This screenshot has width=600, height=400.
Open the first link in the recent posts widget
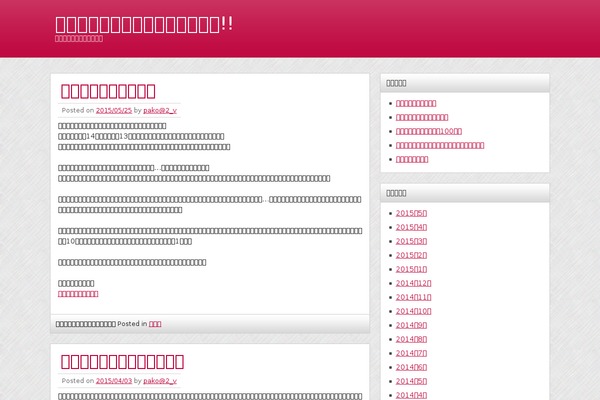416,103
